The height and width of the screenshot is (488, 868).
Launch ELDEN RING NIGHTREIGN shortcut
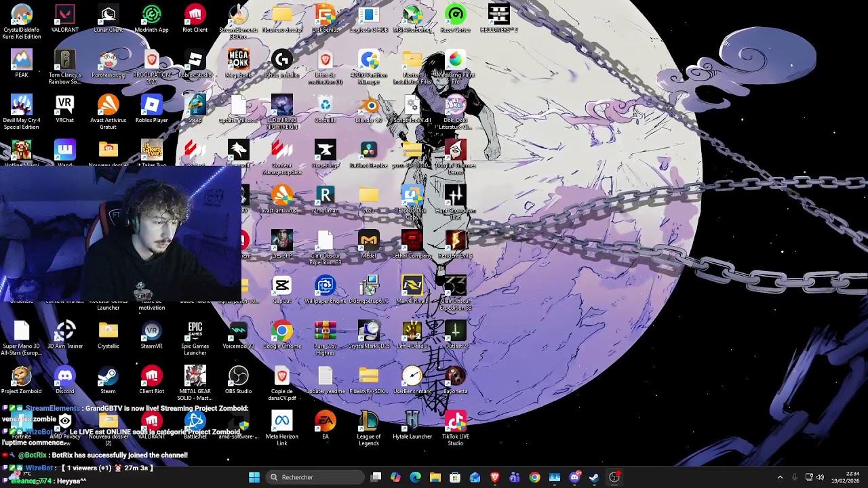pos(282,112)
